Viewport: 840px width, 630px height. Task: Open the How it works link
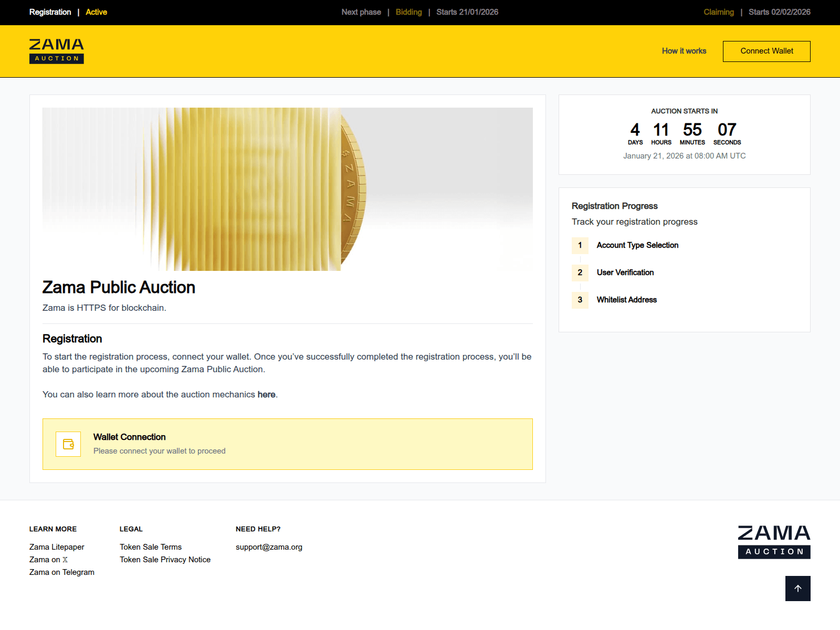coord(684,51)
